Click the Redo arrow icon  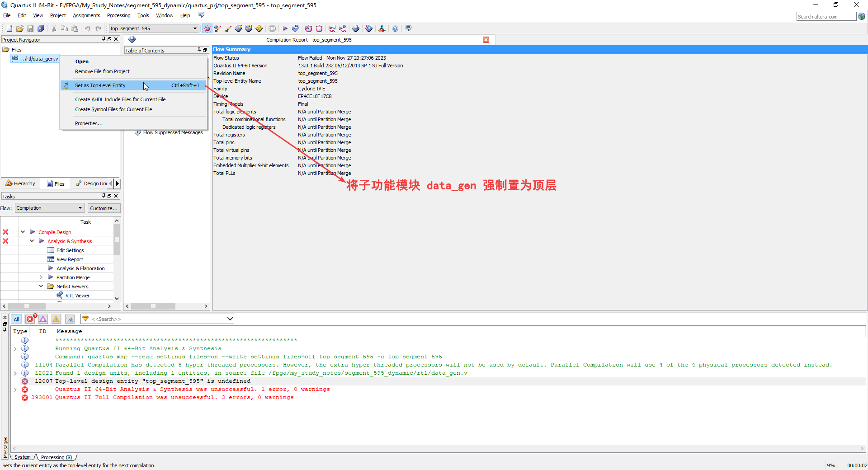pyautogui.click(x=98, y=28)
